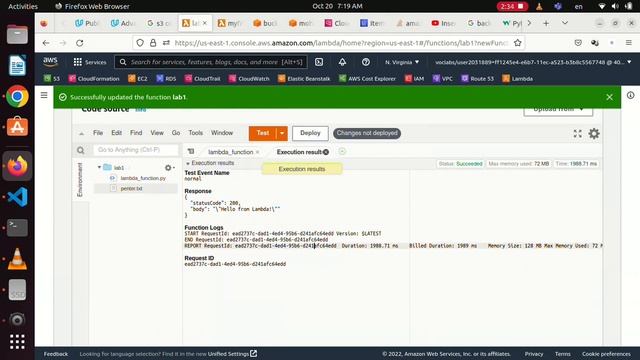Open the N. Virginia region dropdown
This screenshot has width=640, height=360.
(x=402, y=62)
